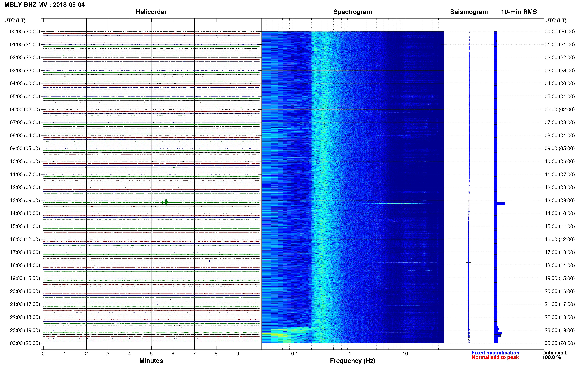The width and height of the screenshot is (588, 368).
Task: Click the left axis label "06:00 (02:00)"
Action: tap(25, 109)
